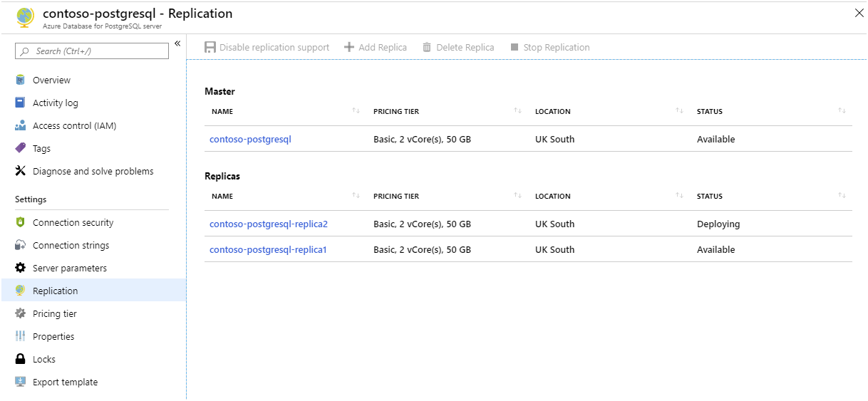Click the Locks padlock icon
This screenshot has height=401, width=868.
pyautogui.click(x=20, y=359)
